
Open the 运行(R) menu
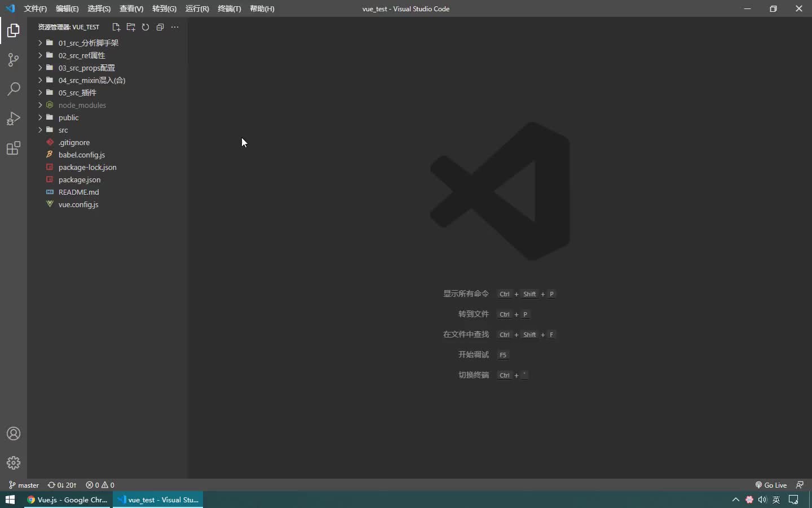(x=197, y=8)
